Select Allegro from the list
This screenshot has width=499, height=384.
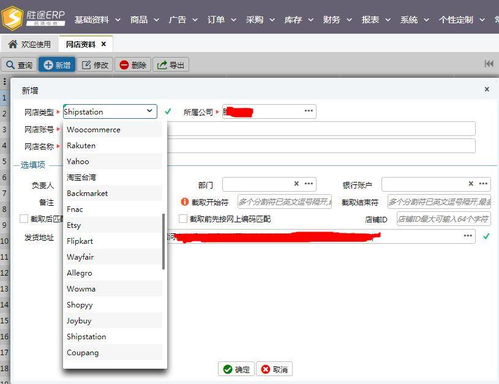(x=114, y=273)
